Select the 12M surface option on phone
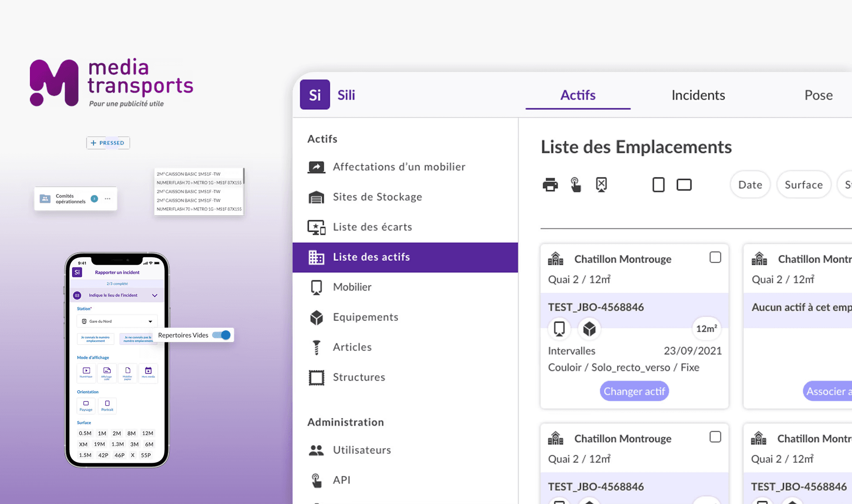This screenshot has width=852, height=504. [x=148, y=433]
